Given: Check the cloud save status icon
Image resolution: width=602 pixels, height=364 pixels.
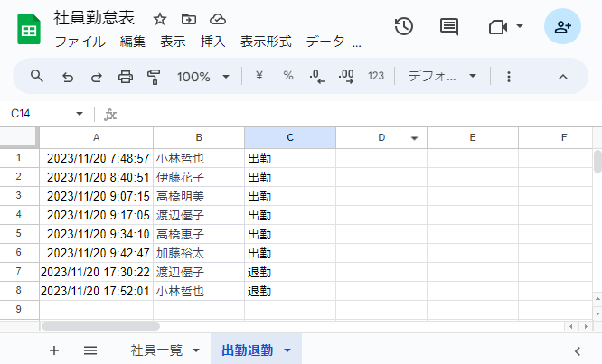Looking at the screenshot, I should coord(218,19).
